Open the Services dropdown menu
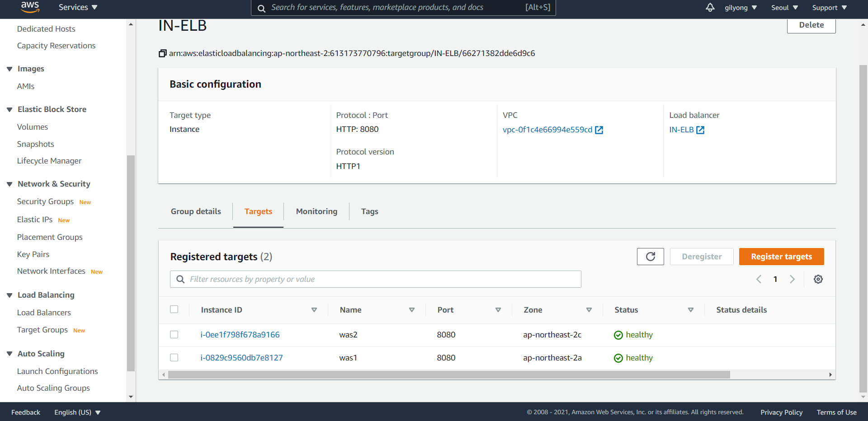 (x=78, y=7)
